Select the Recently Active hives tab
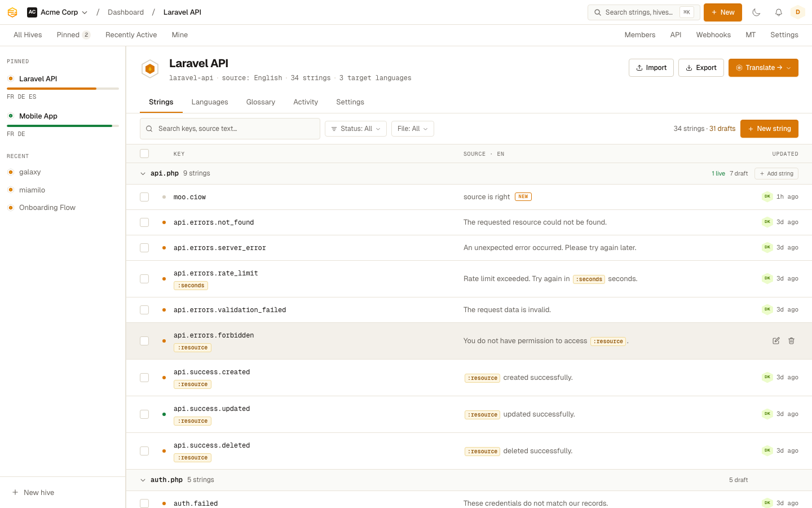 (131, 35)
